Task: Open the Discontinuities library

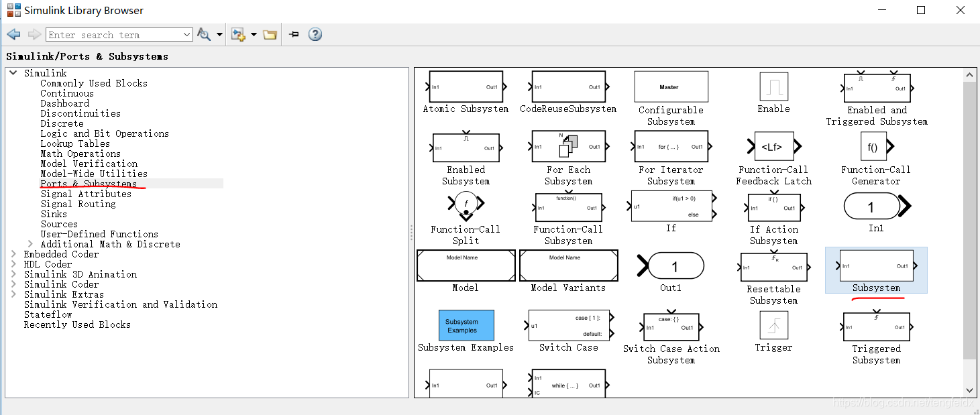Action: (80, 113)
